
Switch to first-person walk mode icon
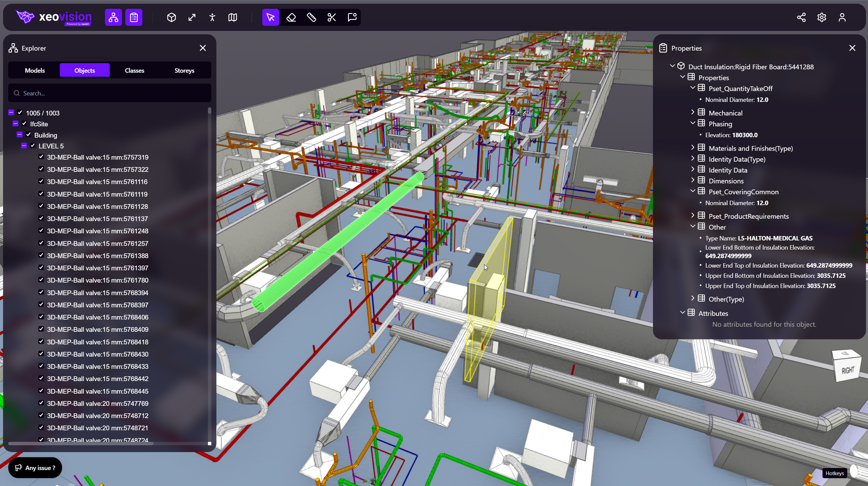212,17
